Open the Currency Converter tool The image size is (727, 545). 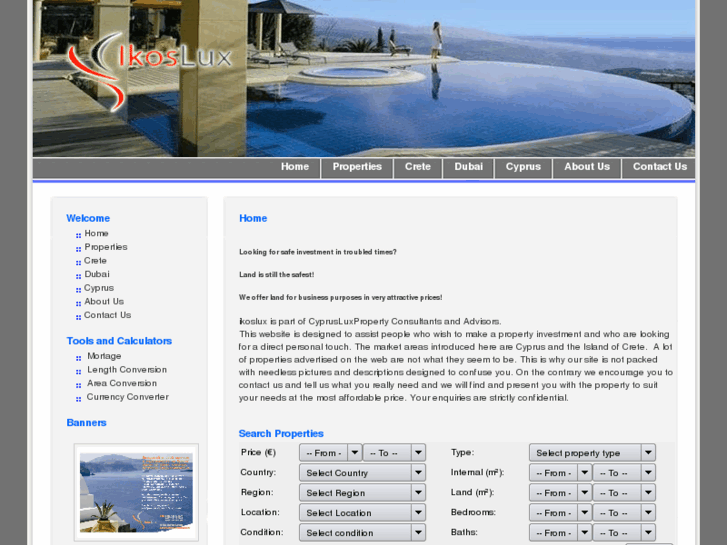128,397
